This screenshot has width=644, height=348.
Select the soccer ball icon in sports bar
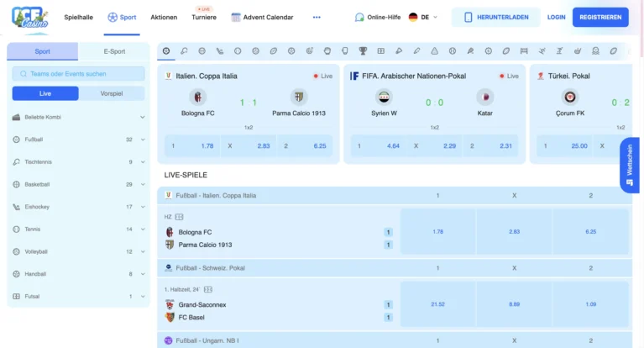[x=166, y=51]
